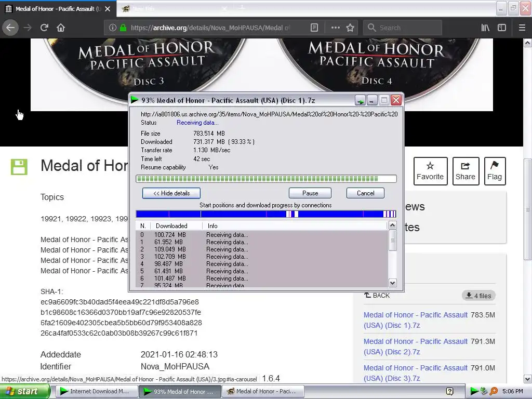The height and width of the screenshot is (399, 532).
Task: Pause the current download
Action: click(310, 193)
